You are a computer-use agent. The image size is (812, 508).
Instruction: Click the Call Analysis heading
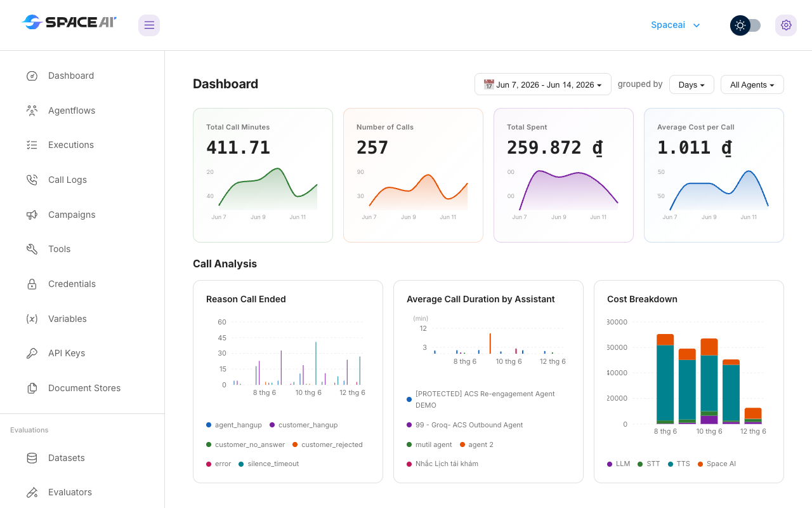[225, 264]
